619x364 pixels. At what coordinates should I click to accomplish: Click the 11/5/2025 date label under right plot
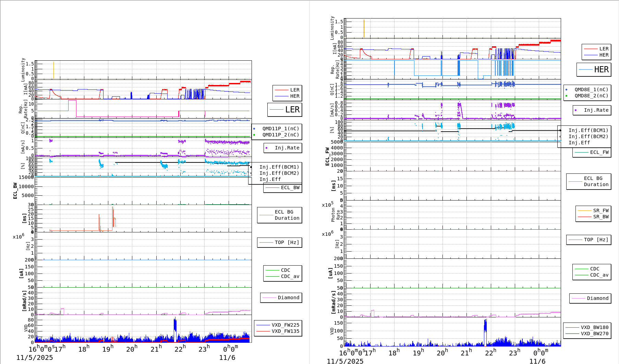click(345, 361)
